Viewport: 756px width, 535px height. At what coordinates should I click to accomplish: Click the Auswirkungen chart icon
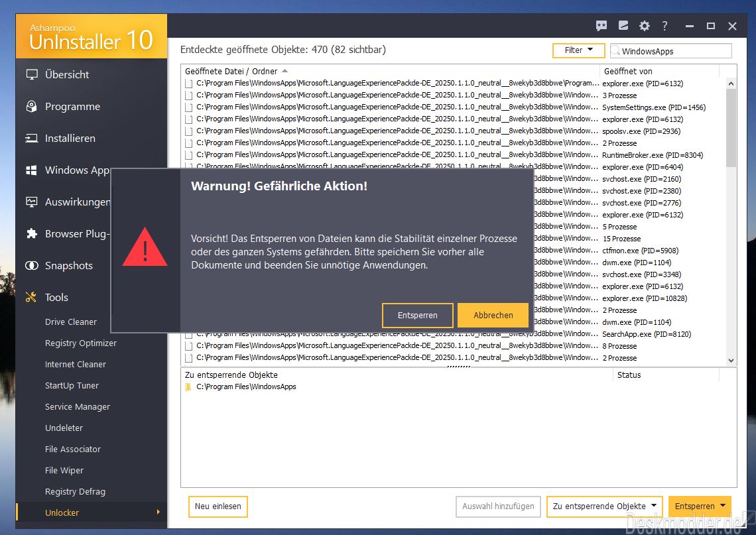pyautogui.click(x=32, y=202)
